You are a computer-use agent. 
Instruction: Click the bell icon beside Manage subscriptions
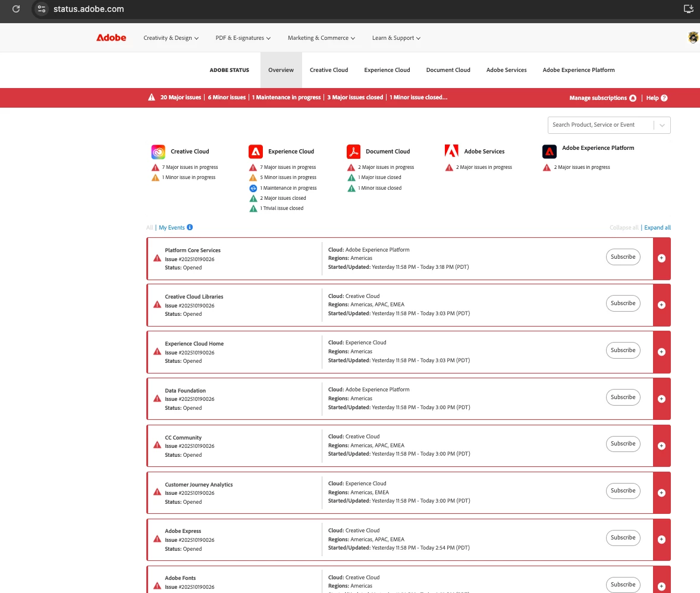(633, 98)
